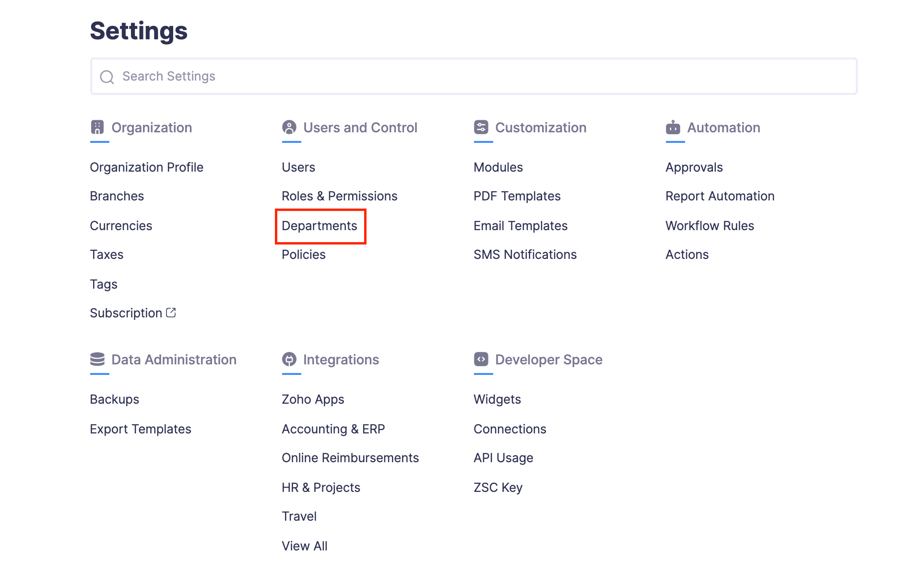Open Workflow Rules under Automation
Screen dimensions: 924x583
pos(710,226)
